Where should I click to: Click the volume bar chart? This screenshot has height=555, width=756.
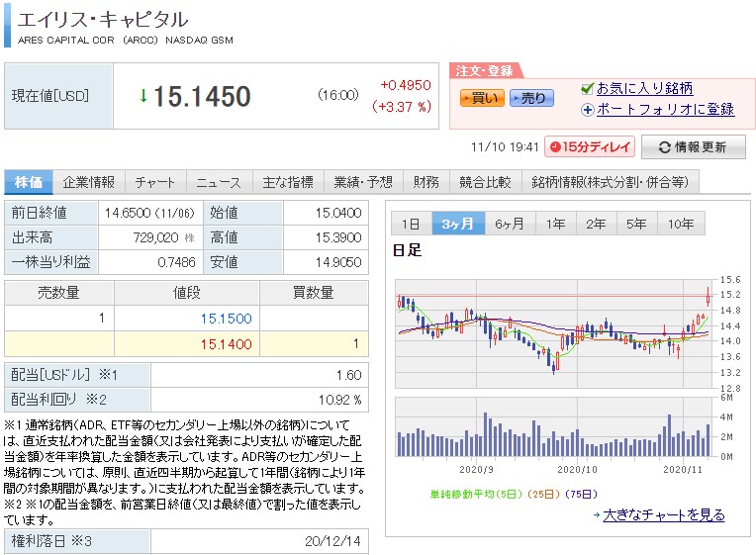(x=553, y=426)
